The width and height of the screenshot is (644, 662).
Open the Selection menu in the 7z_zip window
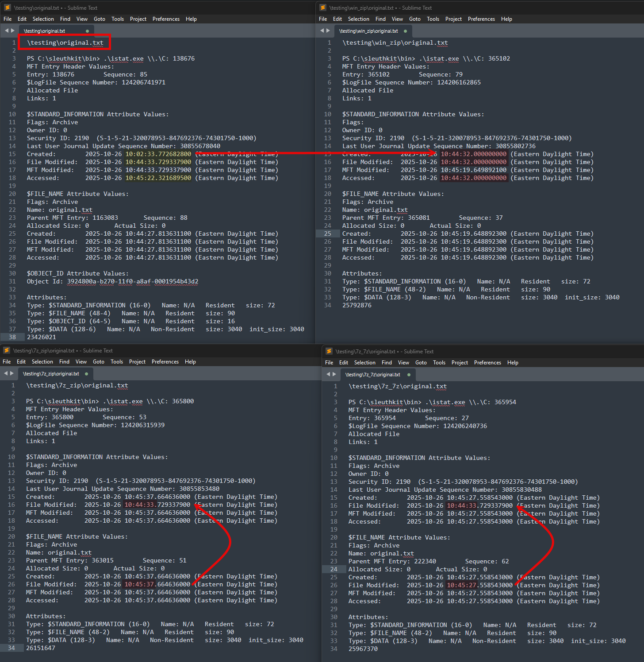pyautogui.click(x=42, y=362)
